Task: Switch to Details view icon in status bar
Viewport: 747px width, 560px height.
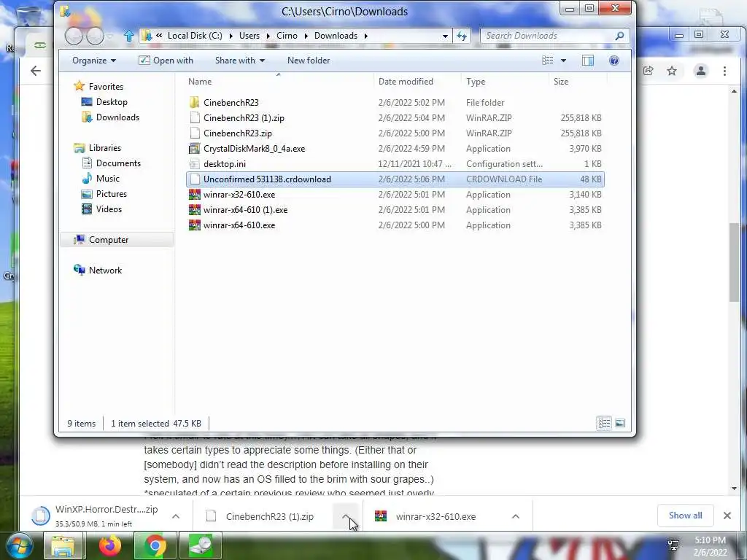Action: tap(604, 423)
